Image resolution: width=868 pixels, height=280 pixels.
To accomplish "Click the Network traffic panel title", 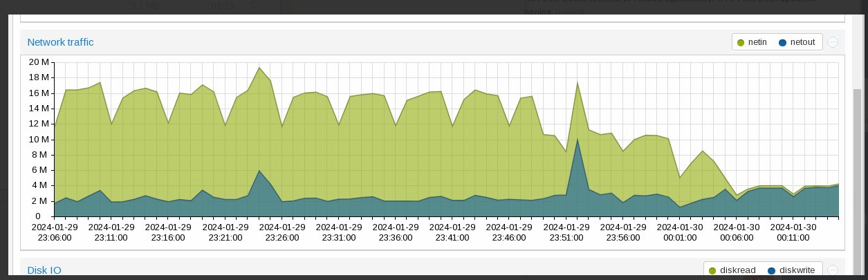I will [60, 42].
